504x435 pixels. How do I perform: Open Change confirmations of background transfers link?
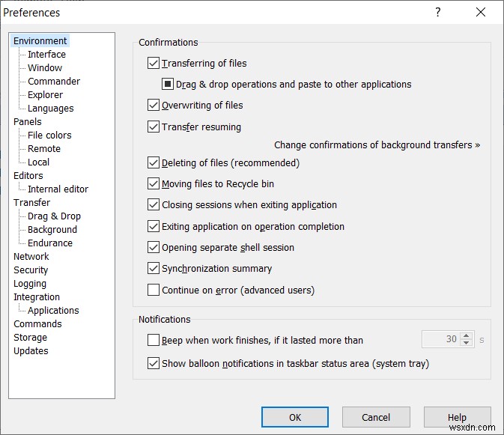click(377, 145)
